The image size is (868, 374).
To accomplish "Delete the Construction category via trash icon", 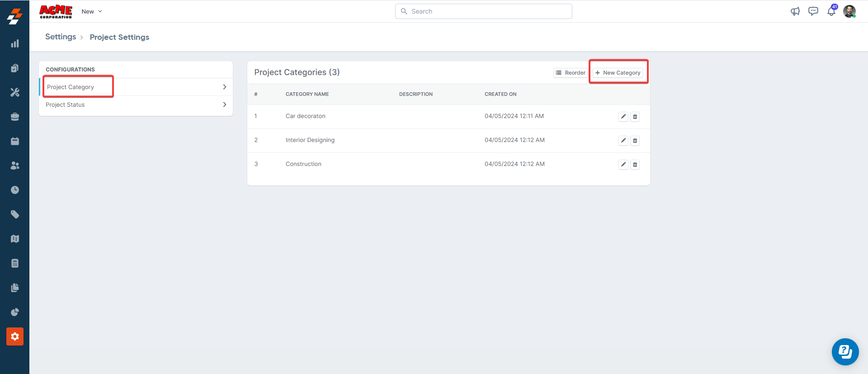I will [635, 165].
